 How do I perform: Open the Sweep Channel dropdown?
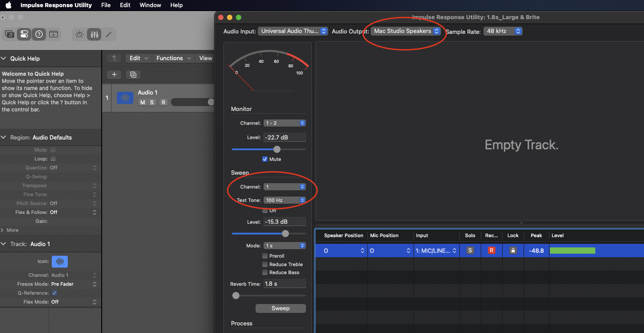pos(285,187)
